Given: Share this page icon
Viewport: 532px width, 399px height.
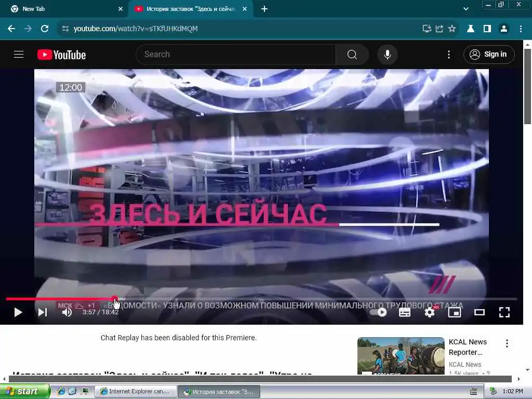Looking at the screenshot, I should click(x=440, y=29).
